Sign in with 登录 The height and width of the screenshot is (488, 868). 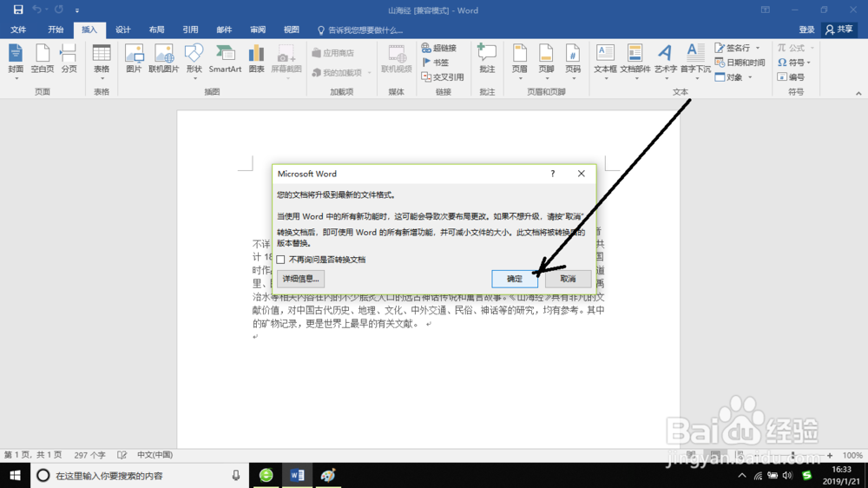(806, 30)
